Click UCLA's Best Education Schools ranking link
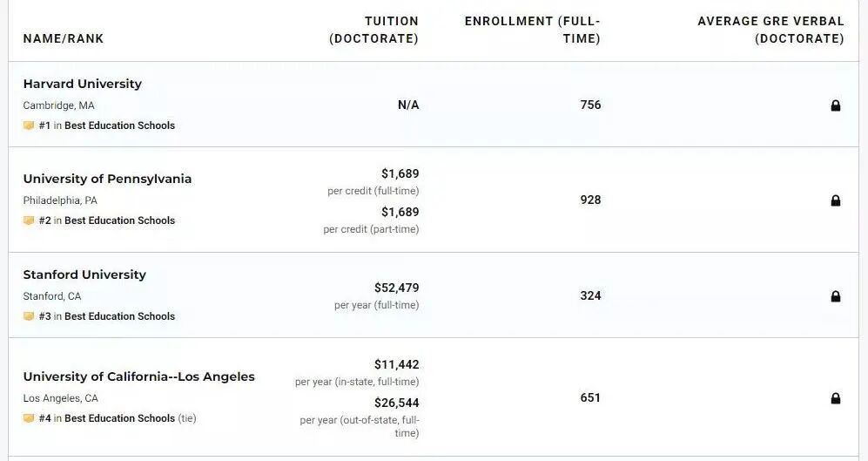This screenshot has width=868, height=461. point(119,418)
